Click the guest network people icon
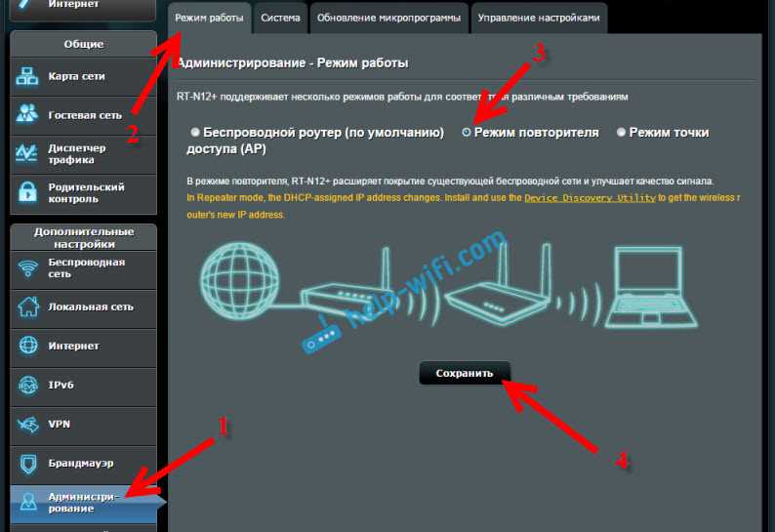The height and width of the screenshot is (532, 775). [26, 114]
